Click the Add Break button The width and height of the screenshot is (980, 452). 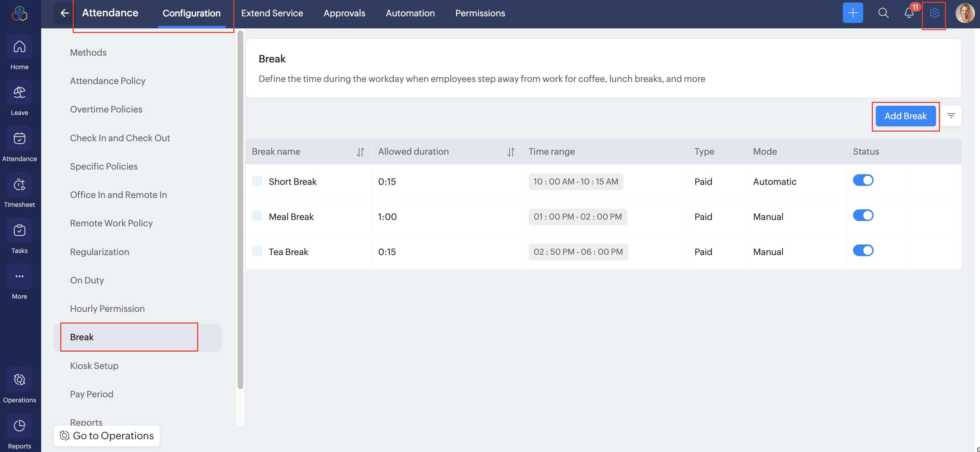(x=905, y=116)
